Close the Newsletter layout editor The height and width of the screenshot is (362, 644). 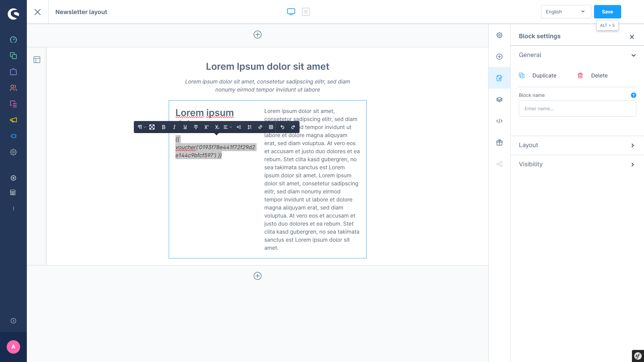[38, 12]
